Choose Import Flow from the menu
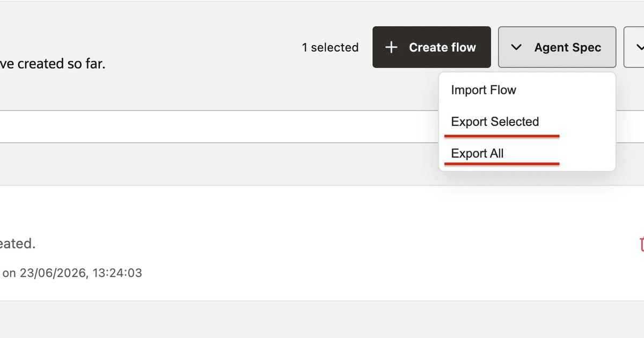 pos(484,90)
